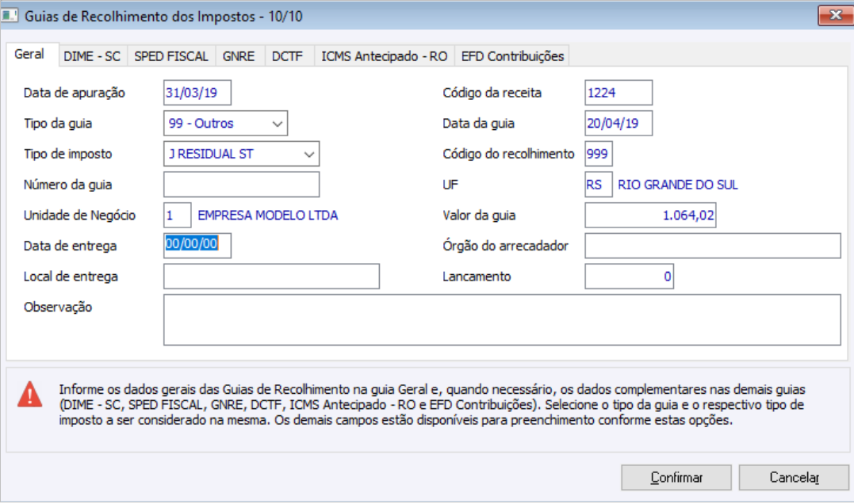Click the Tipo de imposto label

[x=67, y=154]
